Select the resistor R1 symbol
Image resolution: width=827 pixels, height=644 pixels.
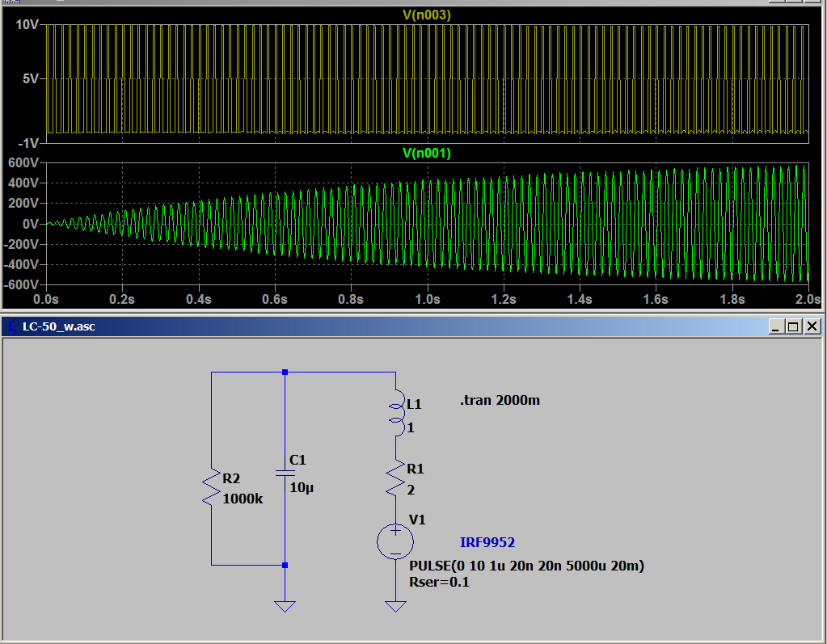(395, 478)
